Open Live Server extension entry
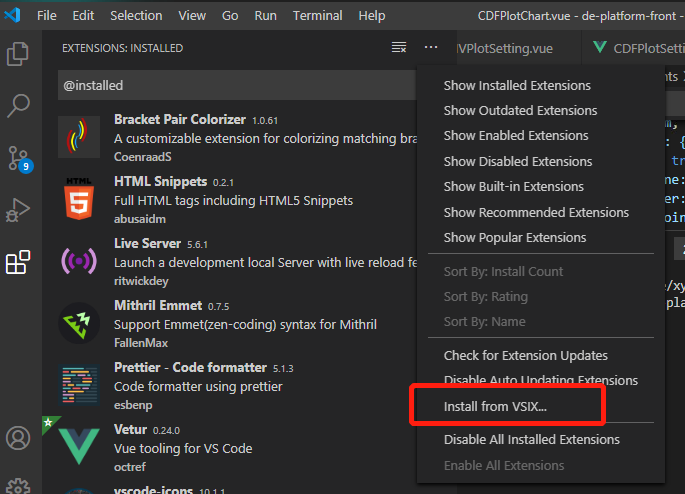 (237, 261)
